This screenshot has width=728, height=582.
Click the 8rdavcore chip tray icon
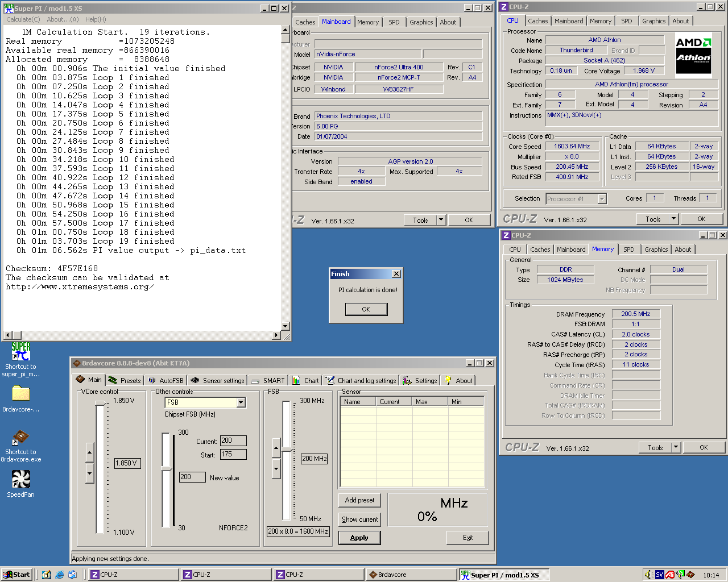tap(691, 575)
